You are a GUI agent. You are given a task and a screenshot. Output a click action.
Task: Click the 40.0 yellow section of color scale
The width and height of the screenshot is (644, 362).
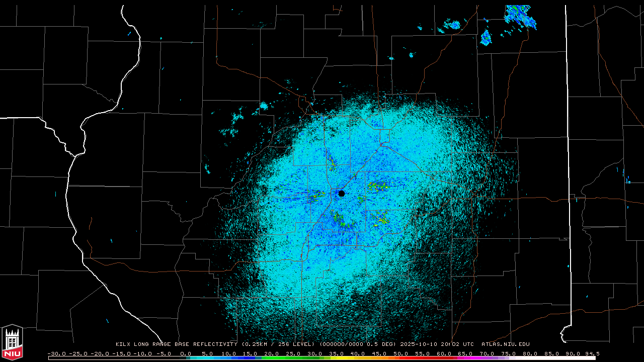(358, 358)
